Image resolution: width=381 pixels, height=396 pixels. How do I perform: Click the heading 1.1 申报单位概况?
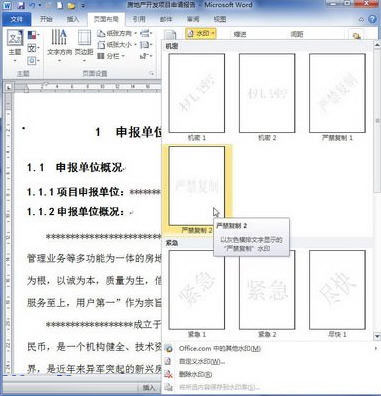75,167
